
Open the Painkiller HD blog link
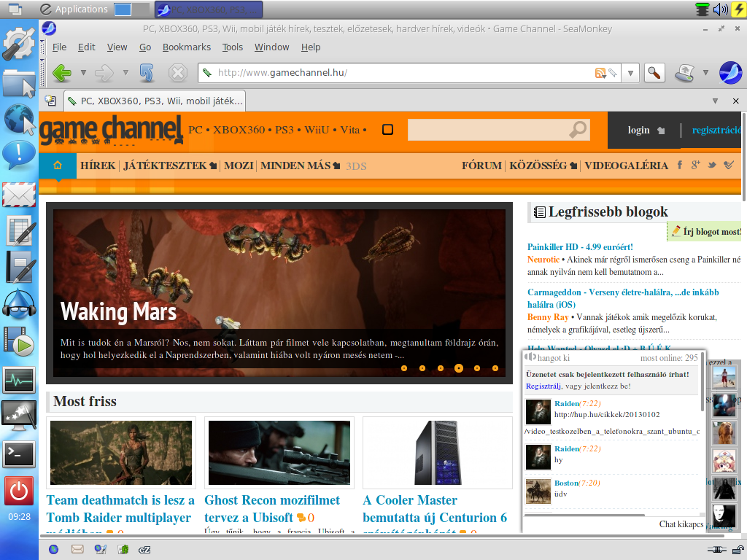580,246
